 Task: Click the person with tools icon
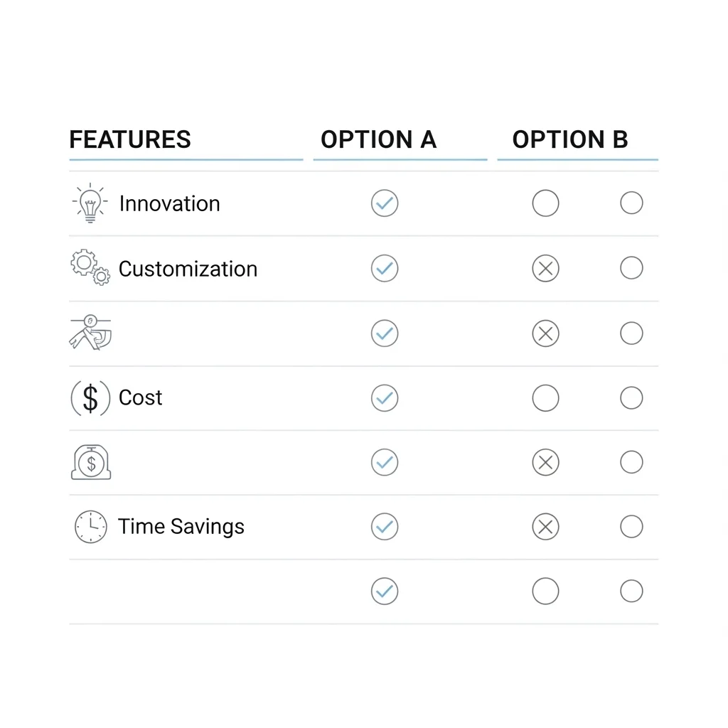(x=91, y=333)
